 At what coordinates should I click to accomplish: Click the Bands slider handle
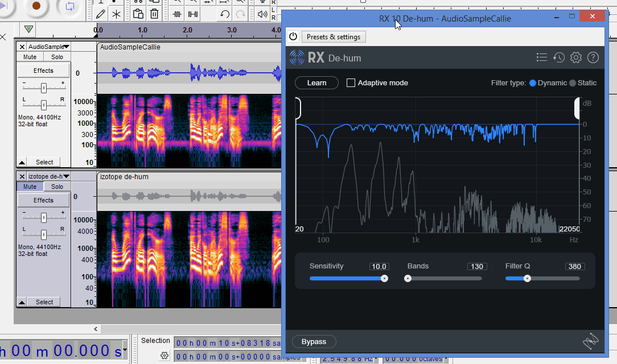click(x=408, y=278)
